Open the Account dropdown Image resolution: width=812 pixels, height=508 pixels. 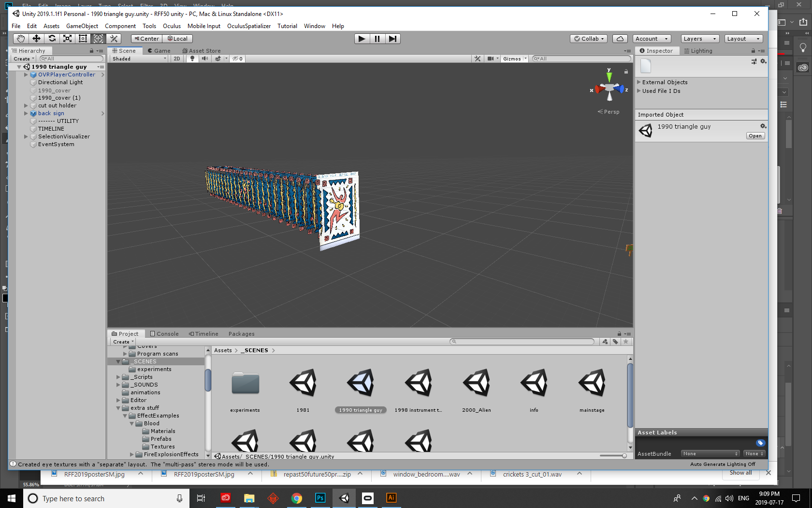point(652,39)
